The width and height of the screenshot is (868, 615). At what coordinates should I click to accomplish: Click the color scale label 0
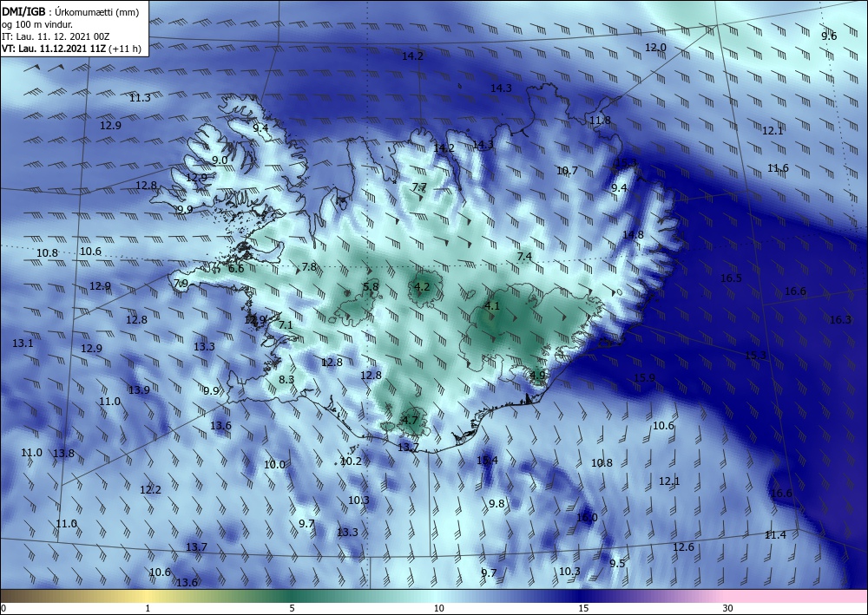coord(3,609)
